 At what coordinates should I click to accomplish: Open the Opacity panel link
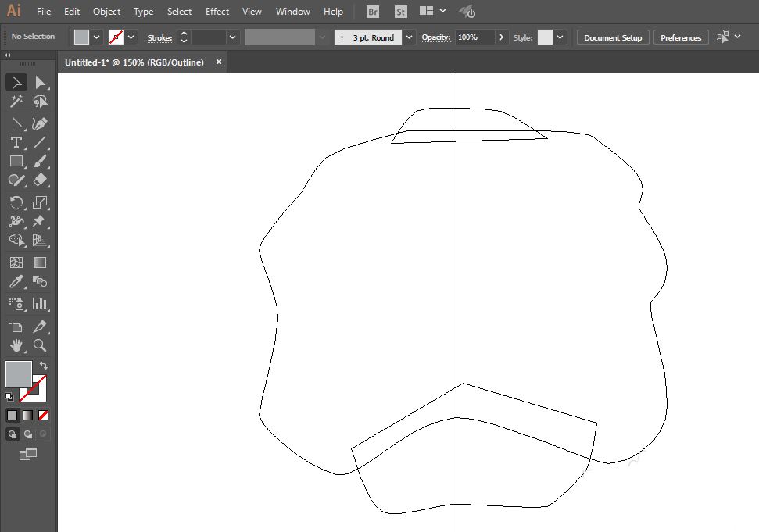click(435, 37)
